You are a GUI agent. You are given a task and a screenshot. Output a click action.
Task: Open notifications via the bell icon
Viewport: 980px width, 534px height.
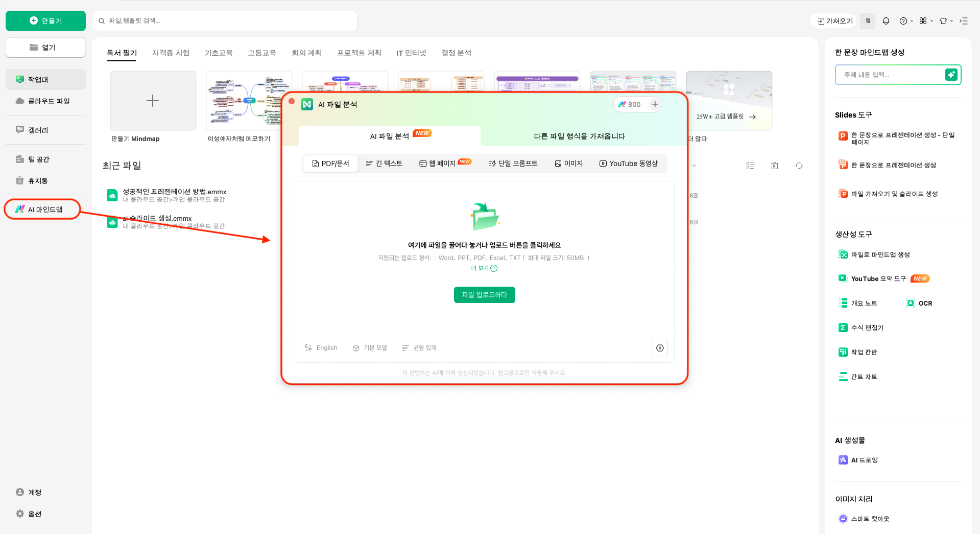886,21
